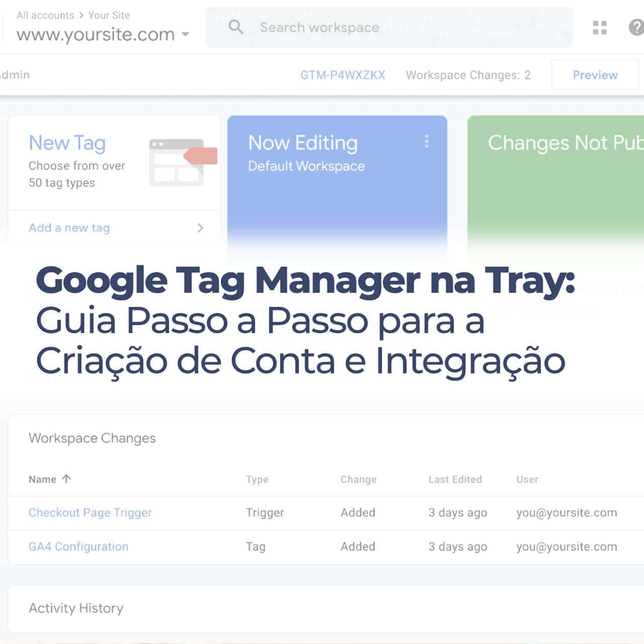Image resolution: width=644 pixels, height=644 pixels.
Task: Sort by the Name column arrow
Action: [66, 478]
